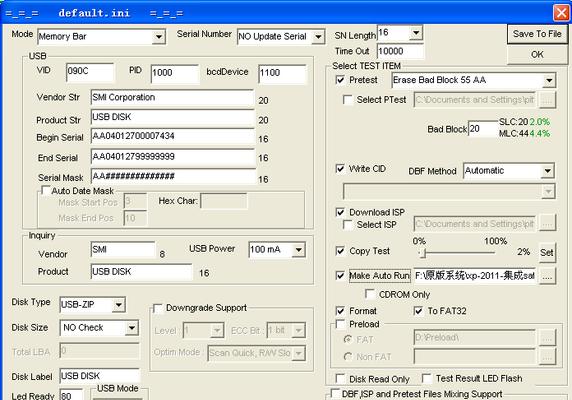The height and width of the screenshot is (400, 572).
Task: Click the Led Ready value field
Action: click(x=72, y=395)
